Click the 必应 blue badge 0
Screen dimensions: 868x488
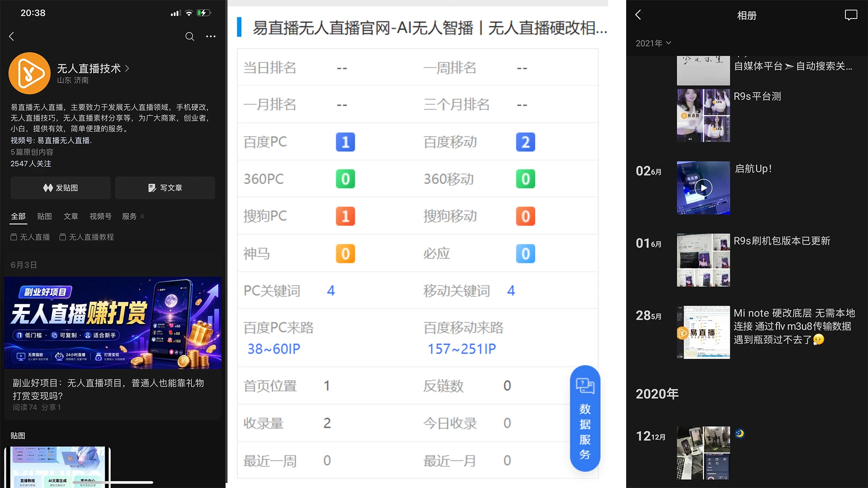[525, 253]
